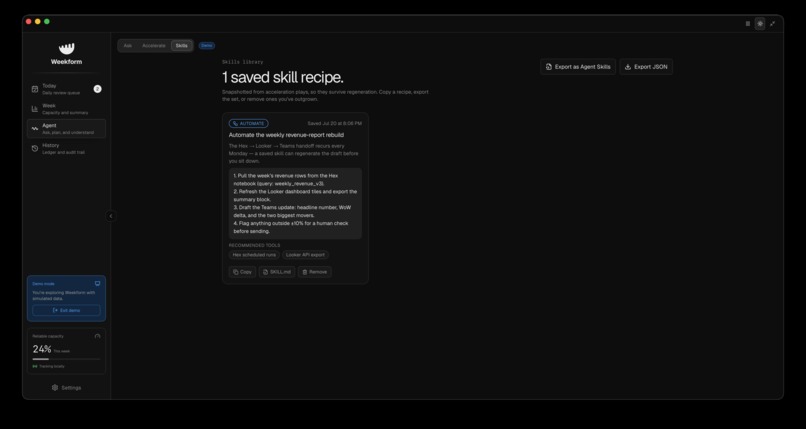Toggle the light/dark theme sun icon
806x429 pixels.
tap(760, 24)
